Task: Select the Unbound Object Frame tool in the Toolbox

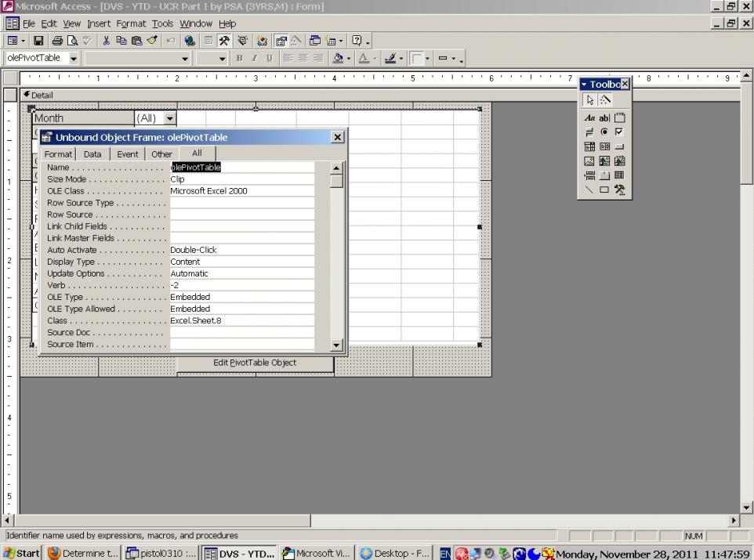Action: tap(604, 161)
